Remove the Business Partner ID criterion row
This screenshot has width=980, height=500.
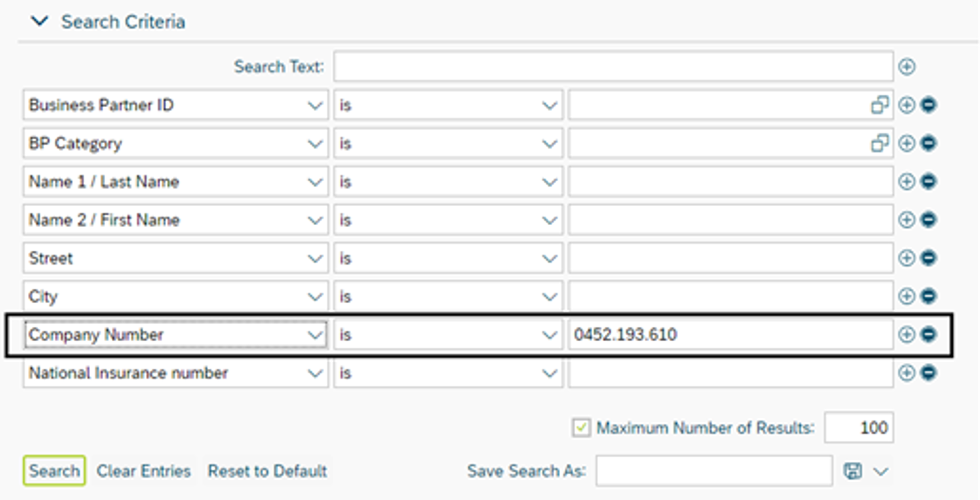tap(929, 105)
